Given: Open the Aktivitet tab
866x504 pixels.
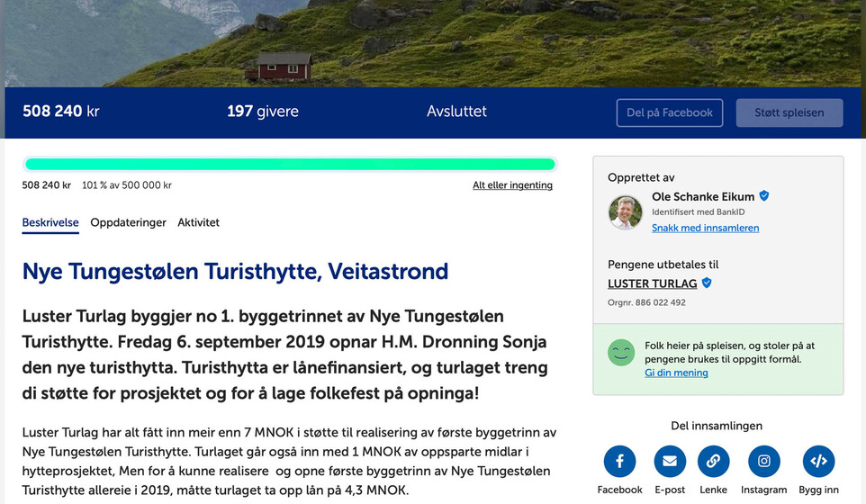Looking at the screenshot, I should click(198, 222).
